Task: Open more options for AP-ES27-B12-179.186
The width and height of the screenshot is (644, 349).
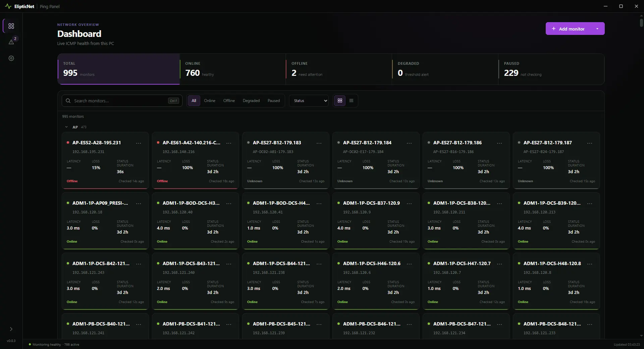Action: point(499,143)
